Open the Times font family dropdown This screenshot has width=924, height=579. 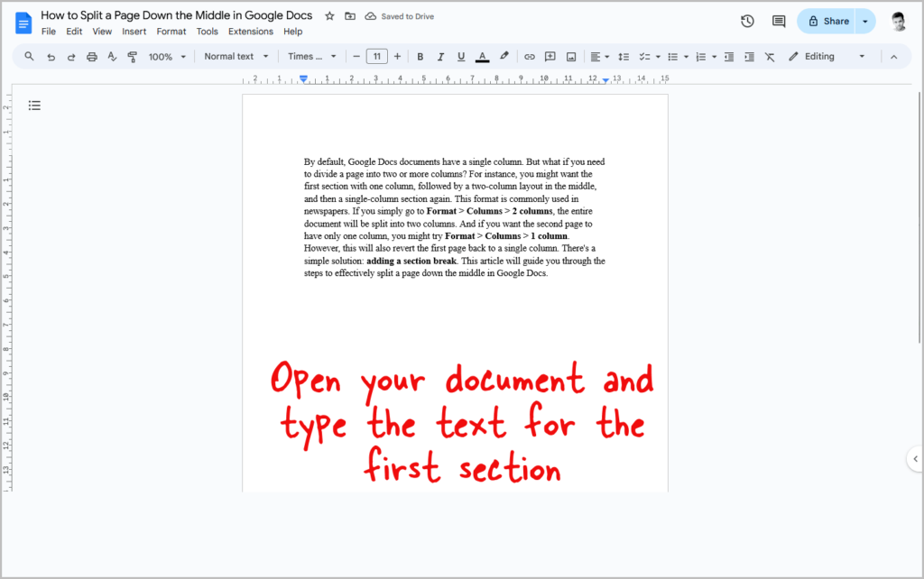pyautogui.click(x=311, y=56)
